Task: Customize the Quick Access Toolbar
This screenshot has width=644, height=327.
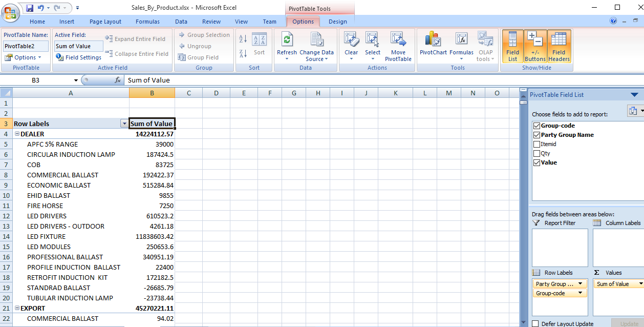Action: (77, 8)
